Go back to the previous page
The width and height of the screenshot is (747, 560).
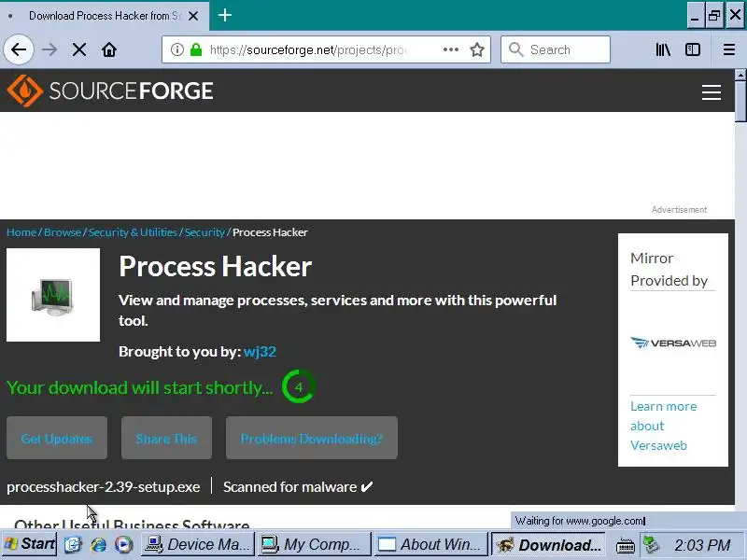click(19, 49)
